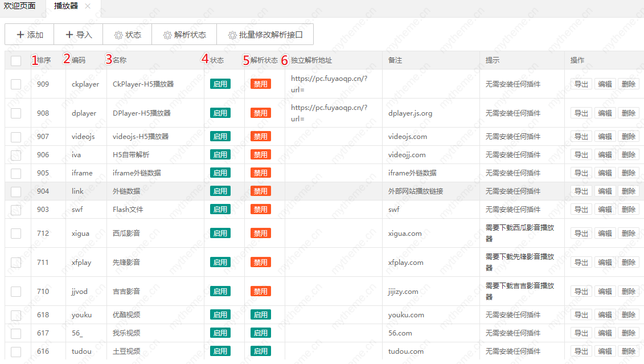Viewport: 644px width, 364px height.
Task: Click 导出 button for the iframe row
Action: pyautogui.click(x=581, y=173)
